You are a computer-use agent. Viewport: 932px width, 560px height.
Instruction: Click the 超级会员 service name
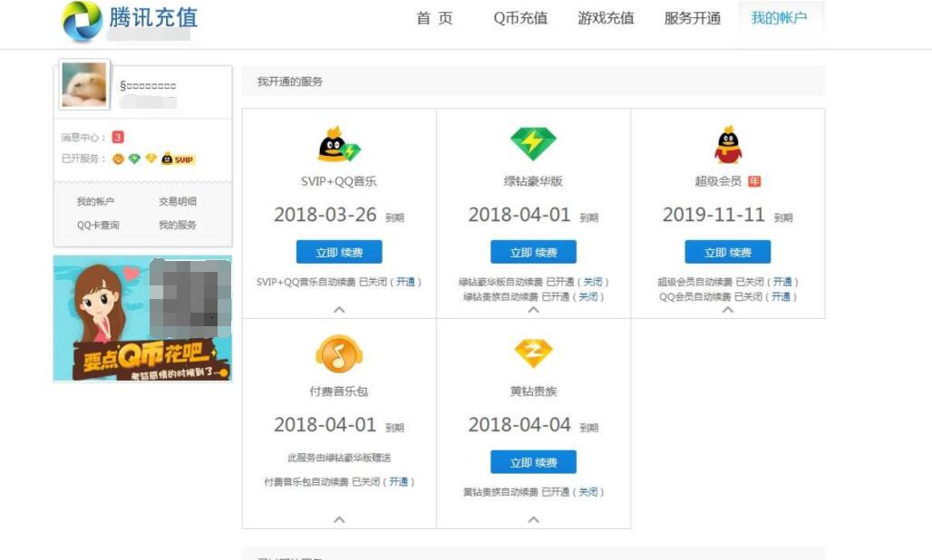718,181
